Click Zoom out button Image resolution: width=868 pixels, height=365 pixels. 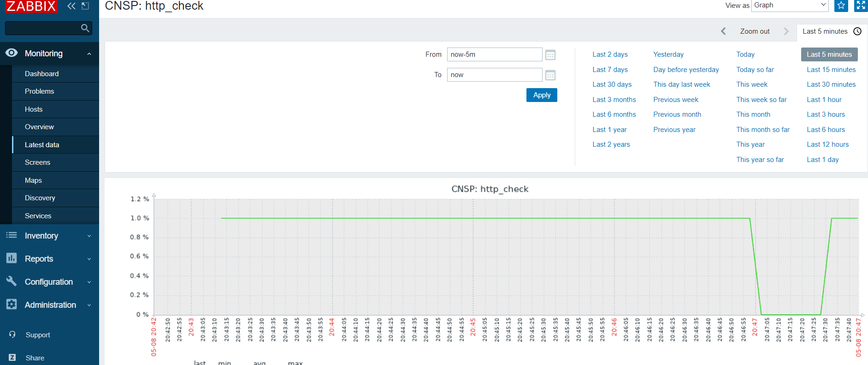point(755,31)
